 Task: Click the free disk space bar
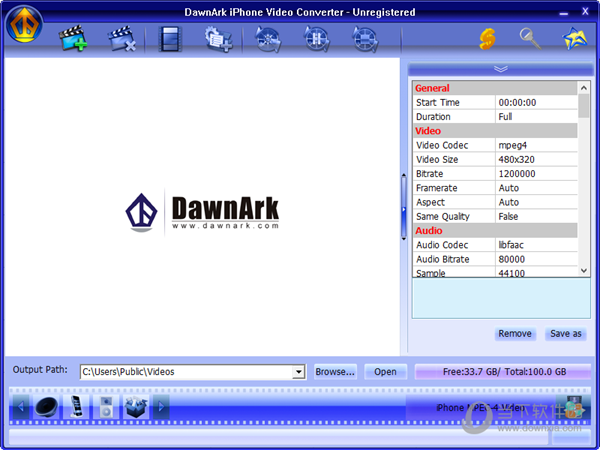[x=503, y=372]
